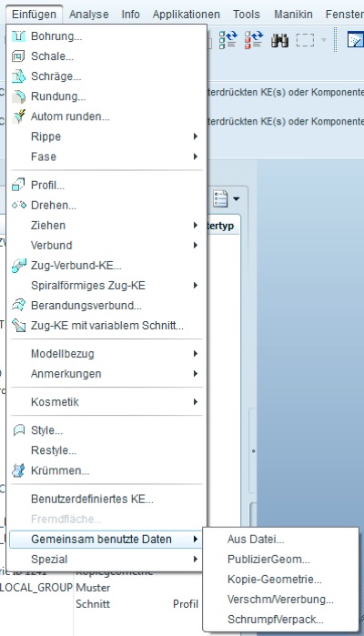Open the tree settings dropdown arrow
Viewport: 364px width, 636px height.
click(237, 198)
